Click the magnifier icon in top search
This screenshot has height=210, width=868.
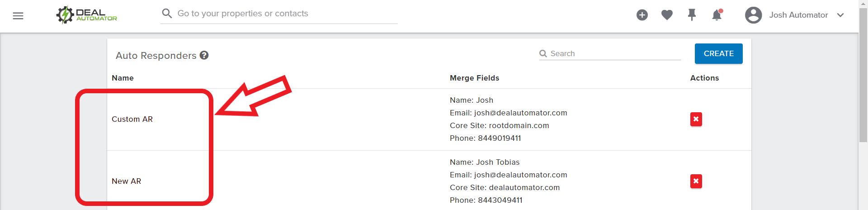click(167, 14)
